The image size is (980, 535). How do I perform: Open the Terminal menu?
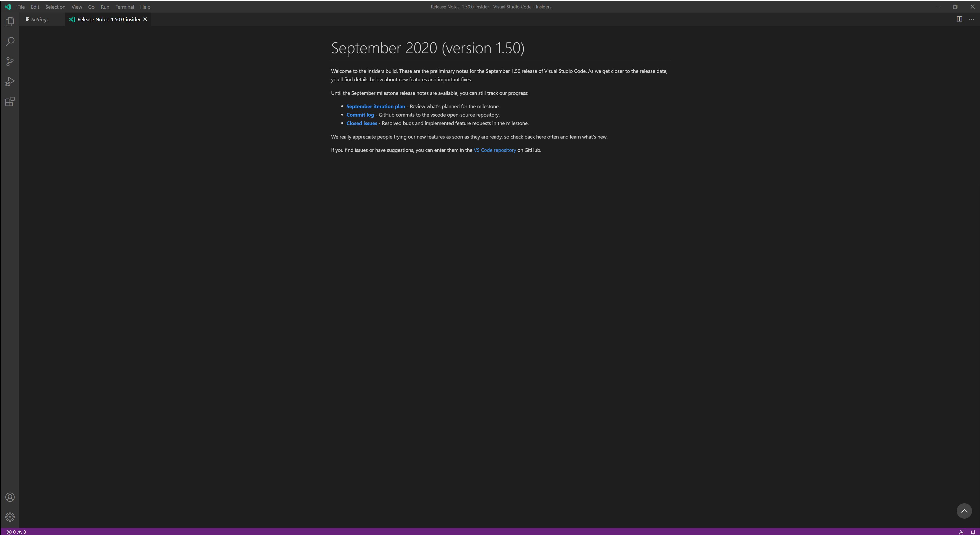[124, 6]
